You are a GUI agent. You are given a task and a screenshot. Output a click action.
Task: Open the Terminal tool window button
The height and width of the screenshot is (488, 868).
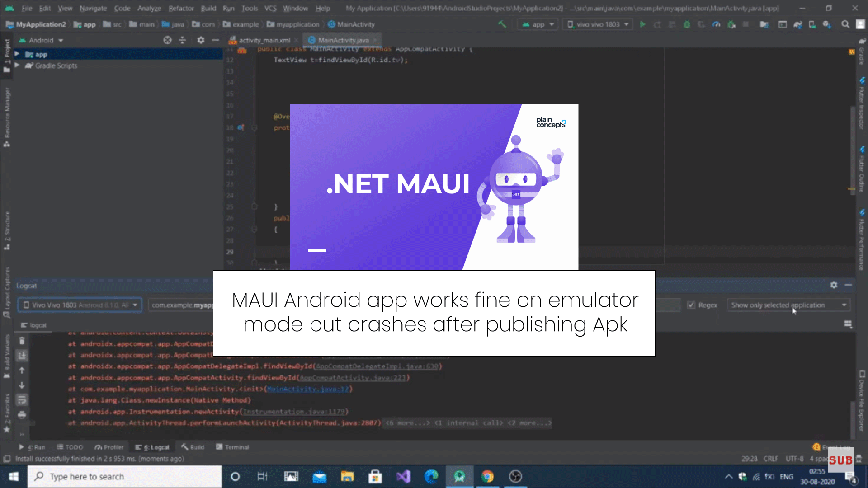[232, 447]
